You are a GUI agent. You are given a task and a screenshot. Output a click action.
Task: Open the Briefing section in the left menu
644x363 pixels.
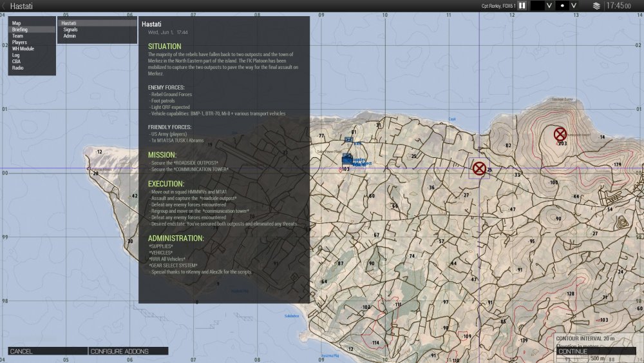(x=20, y=30)
